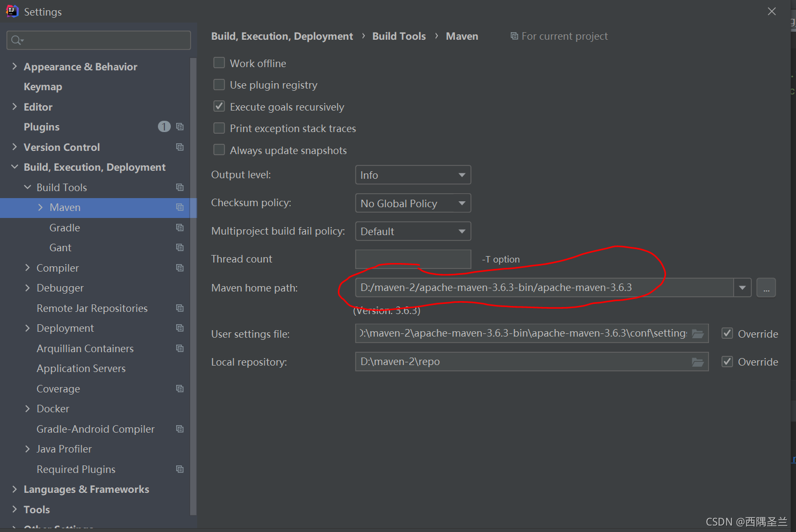Open Plugins settings page

click(x=41, y=127)
